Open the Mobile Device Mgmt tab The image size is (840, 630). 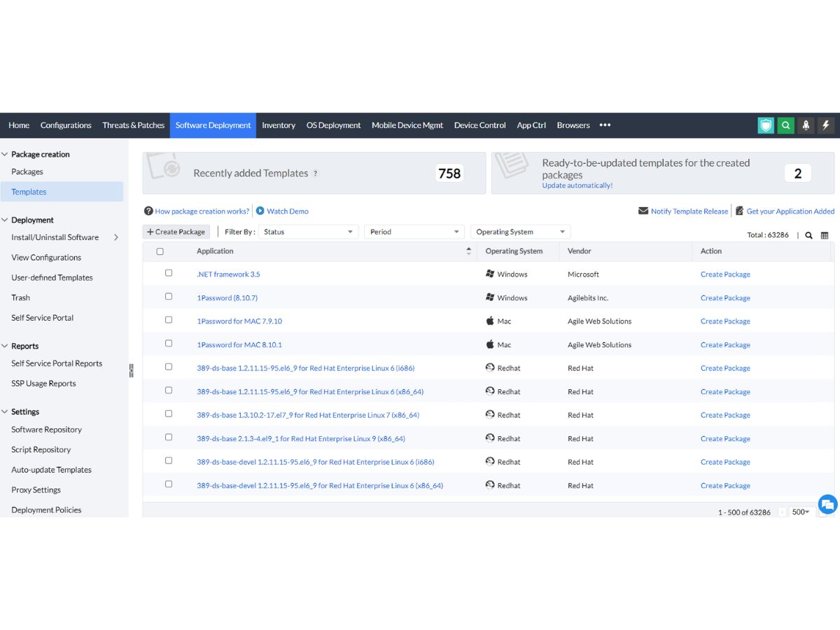pyautogui.click(x=407, y=125)
